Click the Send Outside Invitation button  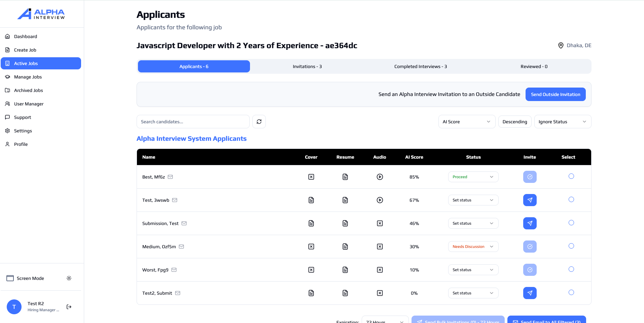[x=555, y=94]
